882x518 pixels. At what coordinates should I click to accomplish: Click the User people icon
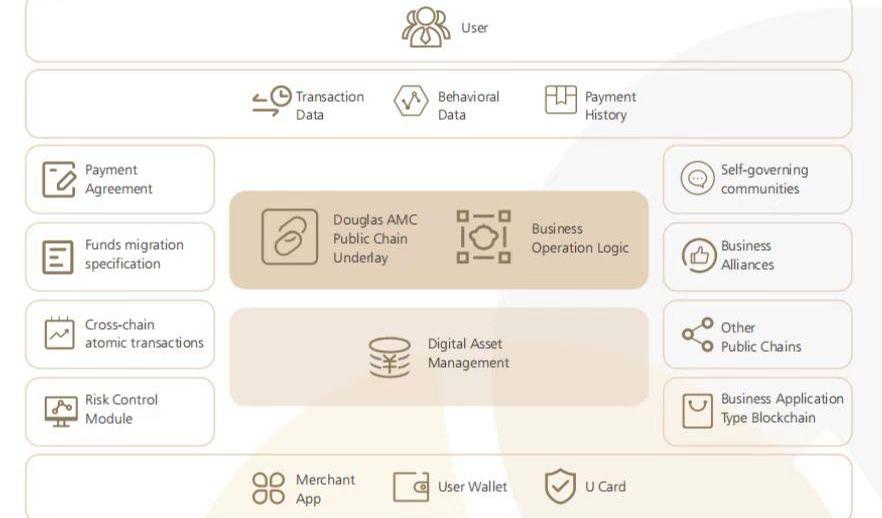[426, 27]
